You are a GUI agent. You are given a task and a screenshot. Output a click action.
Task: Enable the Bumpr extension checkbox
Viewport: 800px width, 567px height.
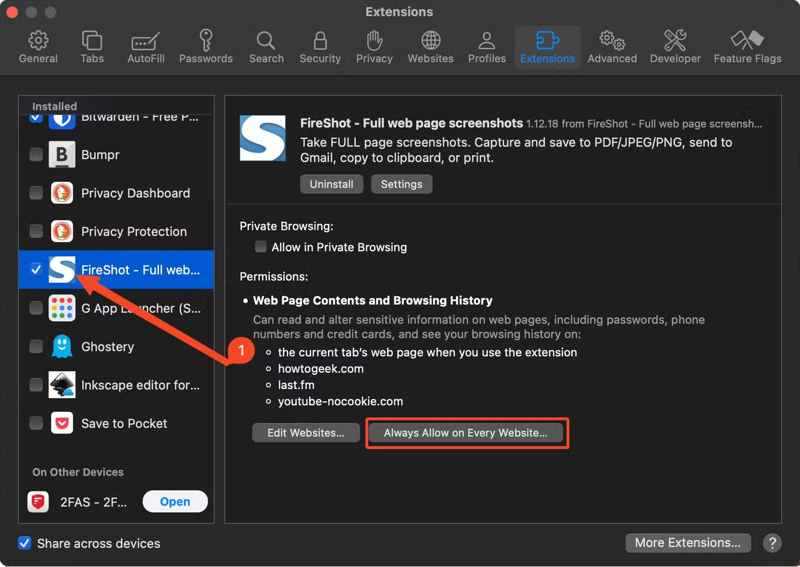pos(36,155)
